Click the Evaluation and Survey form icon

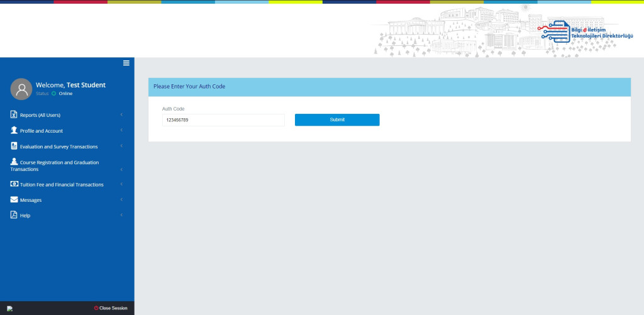[14, 146]
